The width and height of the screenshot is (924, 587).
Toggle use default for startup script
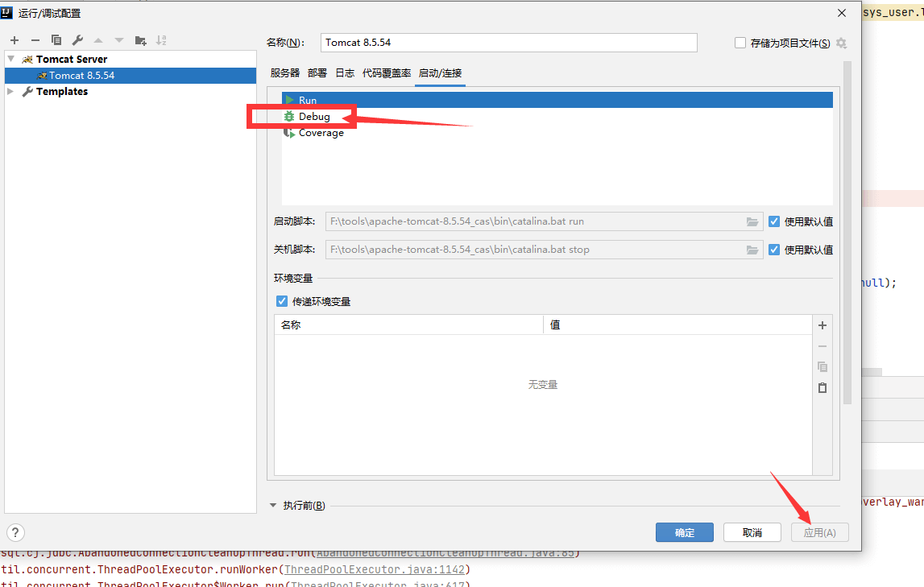(774, 221)
